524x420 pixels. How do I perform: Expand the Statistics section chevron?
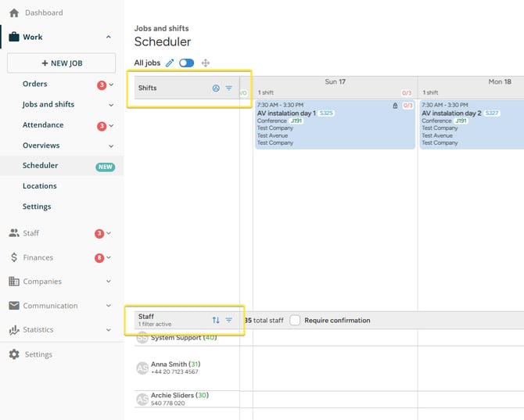tap(109, 330)
